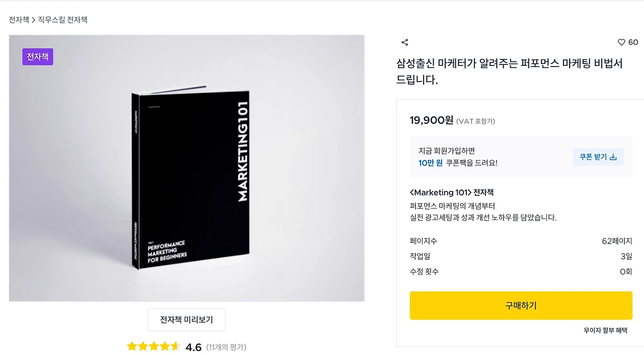Click the purple 전자책 badge on the image

point(38,57)
